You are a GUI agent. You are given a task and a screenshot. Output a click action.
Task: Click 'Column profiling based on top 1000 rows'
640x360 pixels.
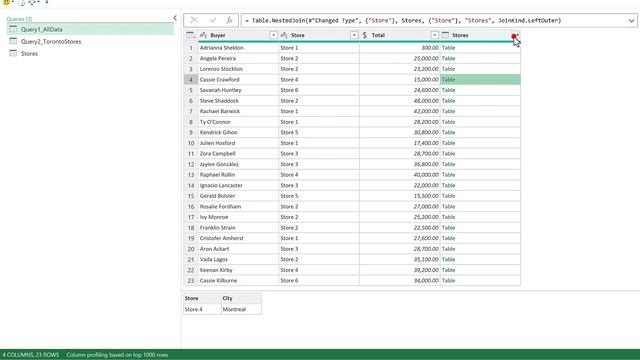(x=117, y=355)
